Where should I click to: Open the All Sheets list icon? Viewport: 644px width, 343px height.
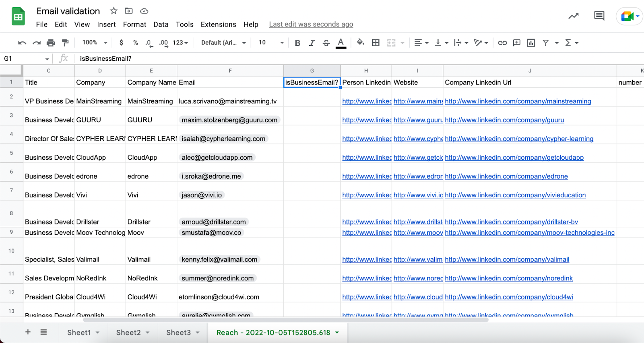[43, 332]
